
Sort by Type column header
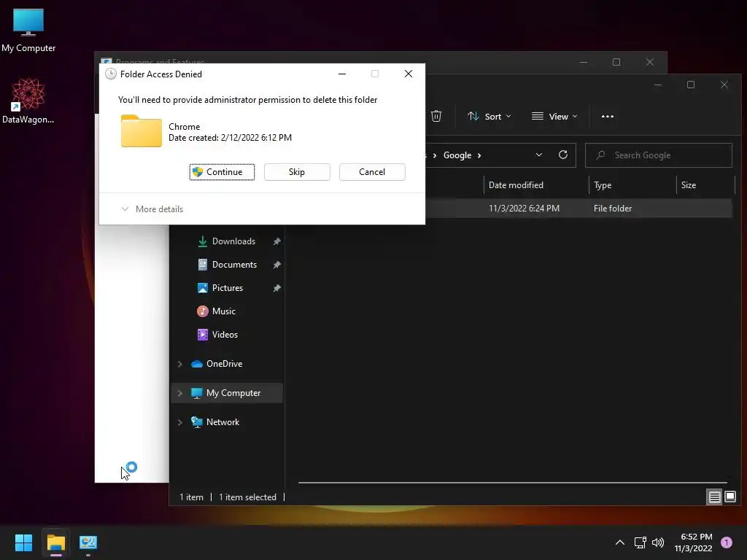click(x=603, y=185)
